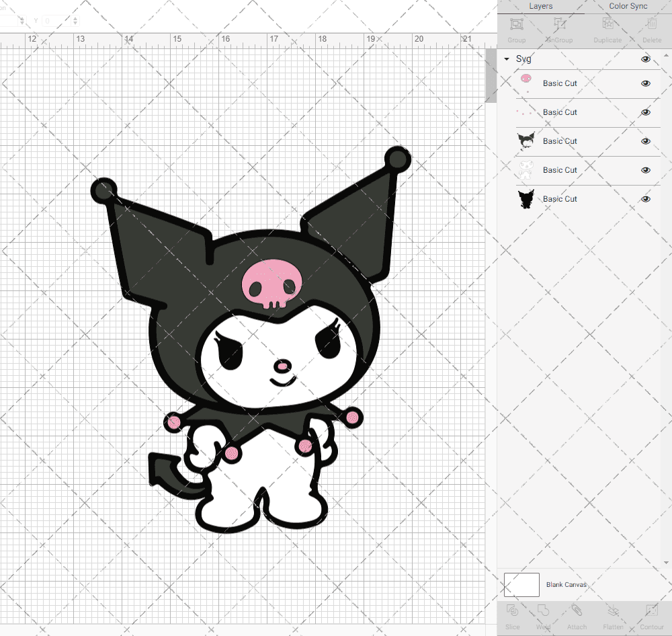Switch to the Layers tab
Viewport: 672px width, 636px height.
point(540,7)
